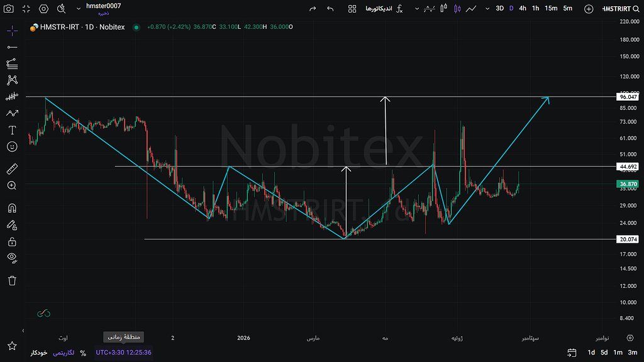Select the filled candlestick chart style

pos(457,9)
